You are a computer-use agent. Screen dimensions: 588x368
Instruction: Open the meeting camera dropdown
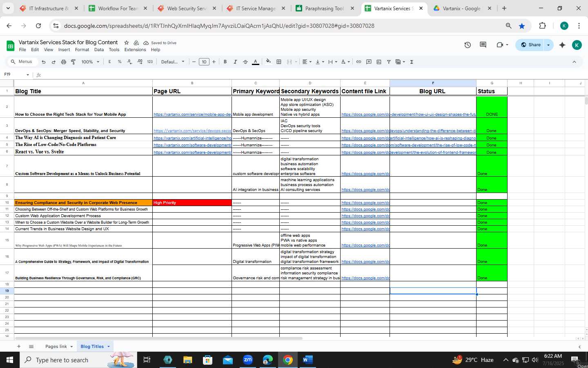[507, 45]
